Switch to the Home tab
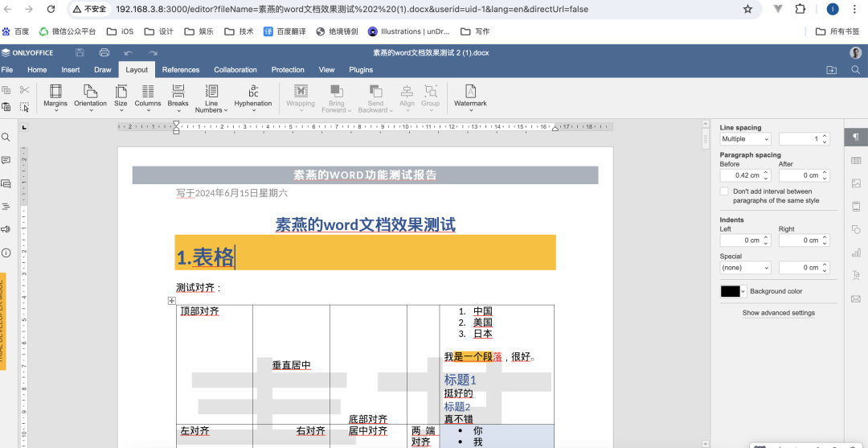 click(x=37, y=70)
